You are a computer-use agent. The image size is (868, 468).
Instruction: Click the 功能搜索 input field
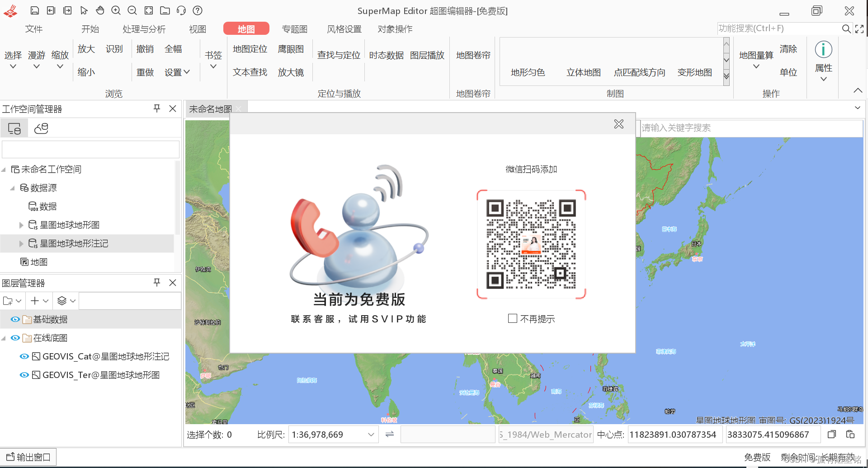coord(778,28)
